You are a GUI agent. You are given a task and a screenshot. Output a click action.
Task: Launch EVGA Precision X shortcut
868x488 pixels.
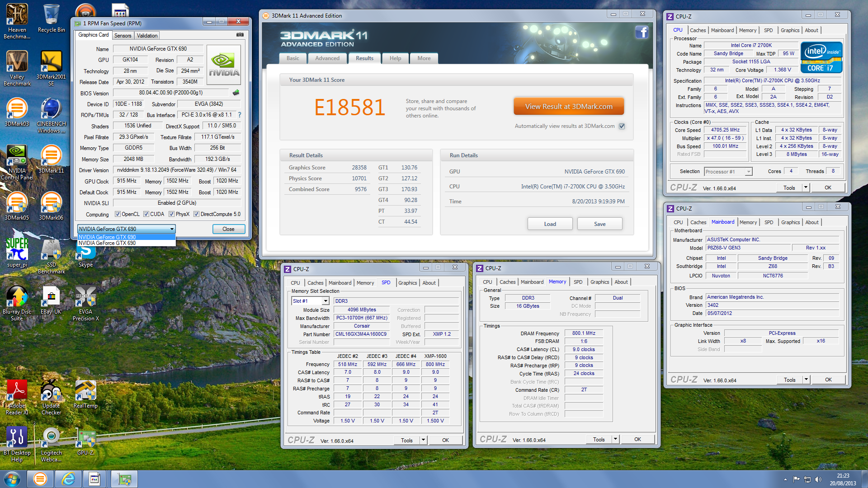pos(85,303)
